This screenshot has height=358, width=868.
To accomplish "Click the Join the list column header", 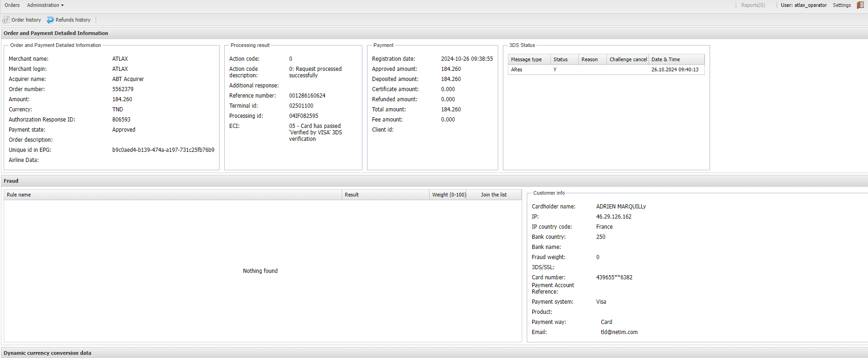I will click(494, 195).
